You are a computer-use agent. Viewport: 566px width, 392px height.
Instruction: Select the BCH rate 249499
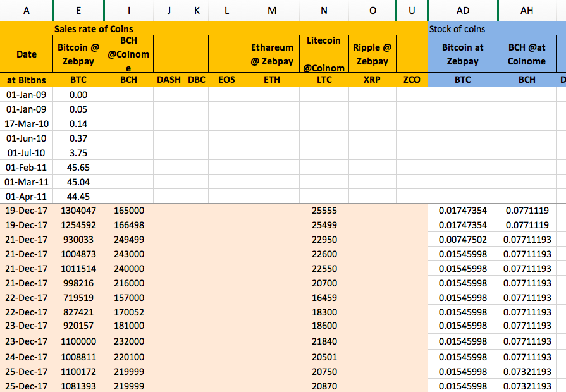coord(129,240)
